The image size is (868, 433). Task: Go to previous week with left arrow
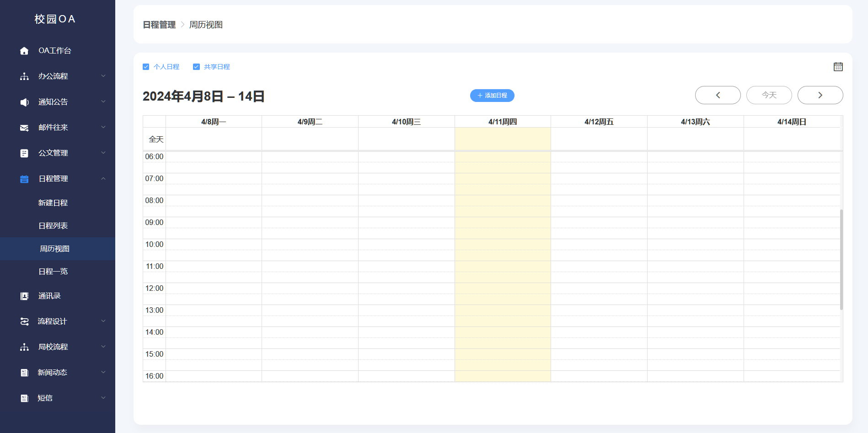[718, 95]
